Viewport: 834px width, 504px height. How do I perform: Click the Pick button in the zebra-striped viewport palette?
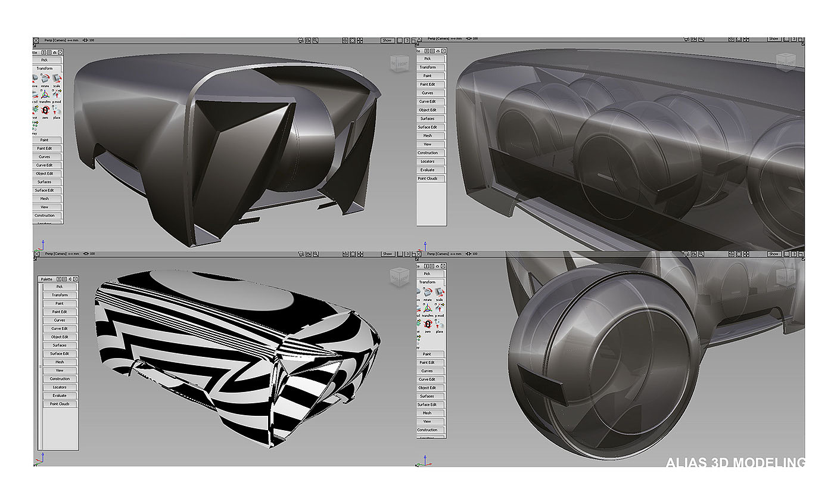coord(60,287)
